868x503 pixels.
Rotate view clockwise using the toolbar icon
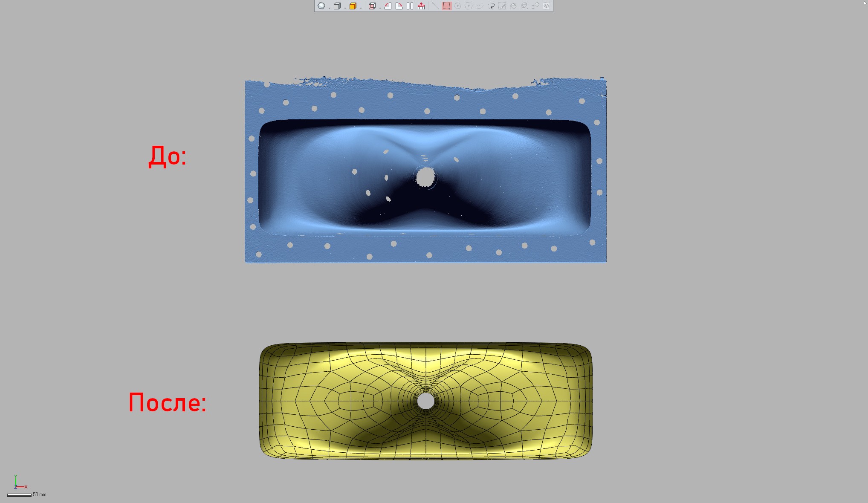(x=399, y=6)
